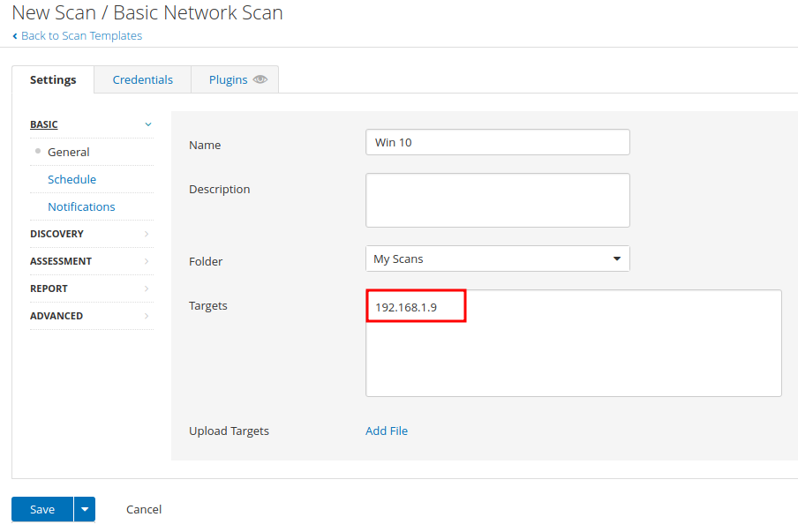Click Add File to upload targets
The image size is (798, 532).
(387, 431)
